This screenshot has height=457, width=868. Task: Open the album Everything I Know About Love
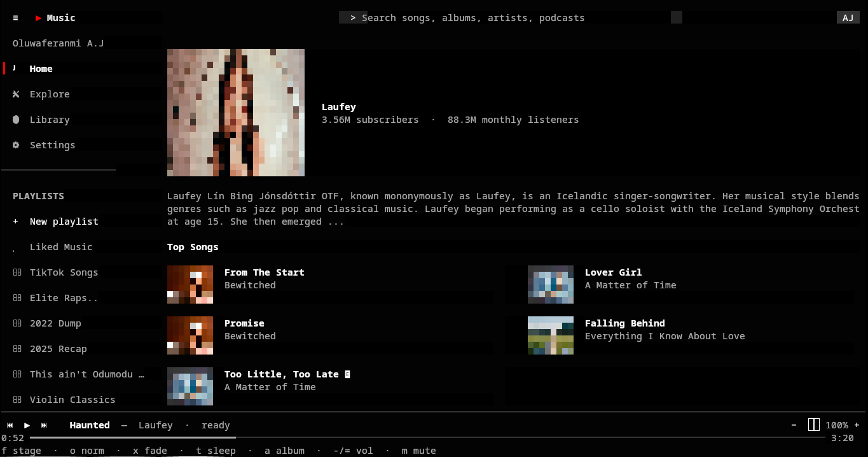pos(665,336)
